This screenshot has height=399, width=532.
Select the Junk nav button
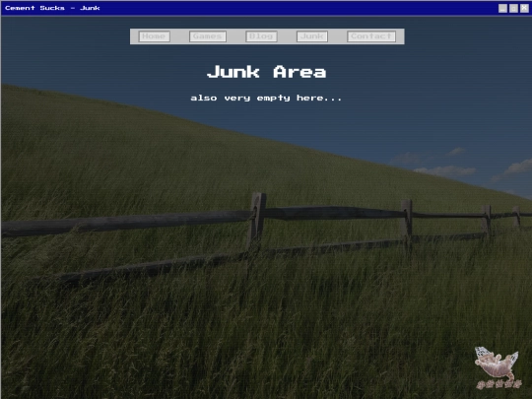pos(311,36)
